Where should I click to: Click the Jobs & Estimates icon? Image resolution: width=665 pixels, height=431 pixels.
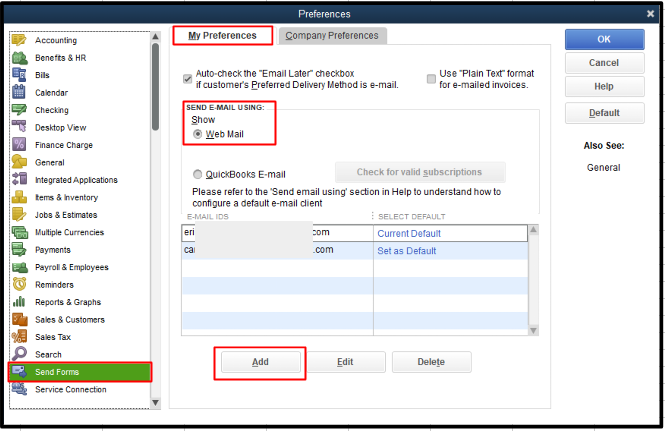coord(19,214)
